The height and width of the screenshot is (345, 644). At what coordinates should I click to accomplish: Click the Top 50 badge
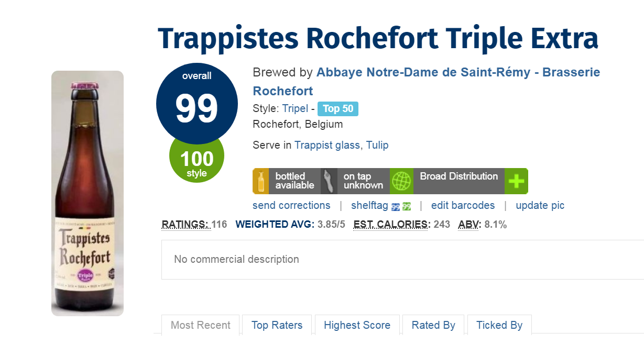tap(338, 109)
